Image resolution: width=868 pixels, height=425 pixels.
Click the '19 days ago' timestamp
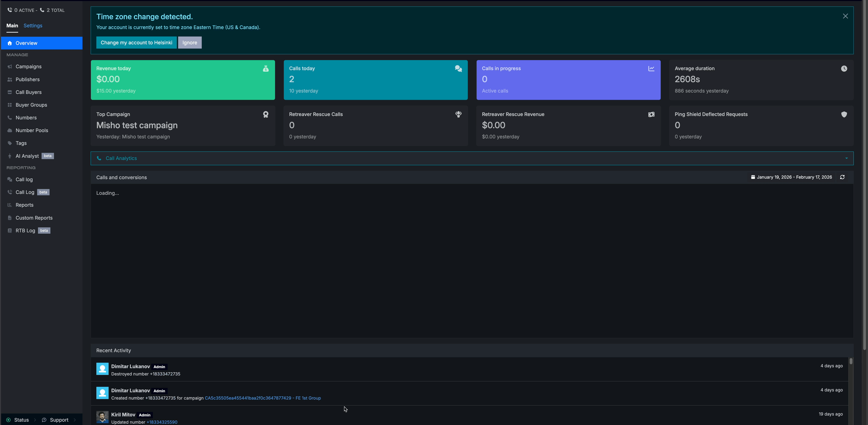coord(831,414)
